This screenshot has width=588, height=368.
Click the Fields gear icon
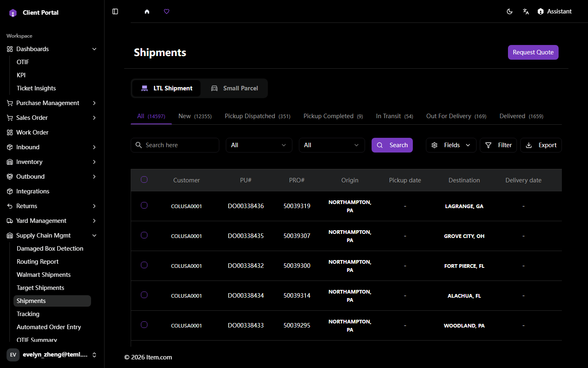[x=434, y=145]
